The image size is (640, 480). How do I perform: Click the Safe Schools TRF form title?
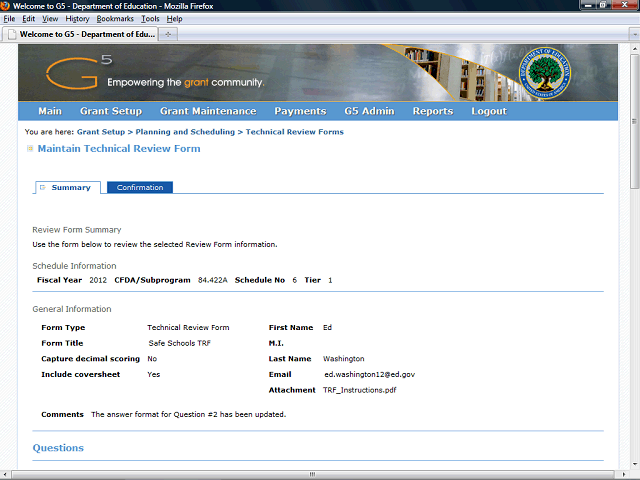(x=180, y=343)
